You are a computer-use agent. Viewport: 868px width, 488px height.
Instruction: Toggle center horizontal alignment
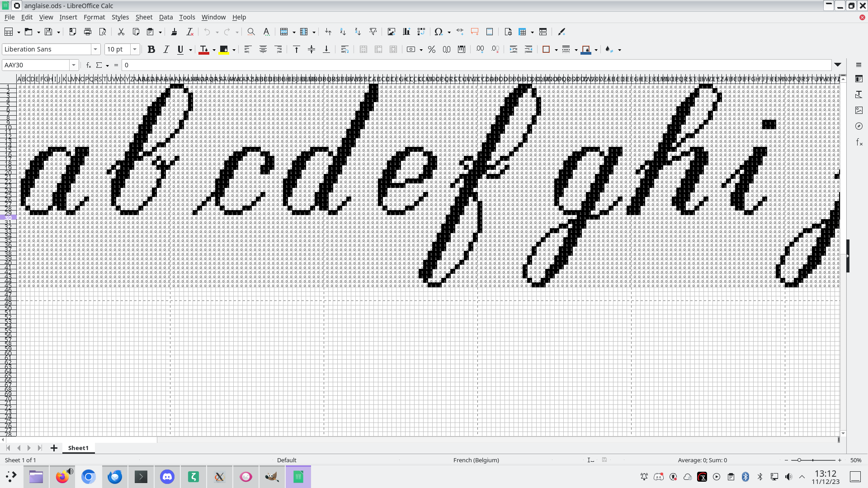tap(263, 49)
